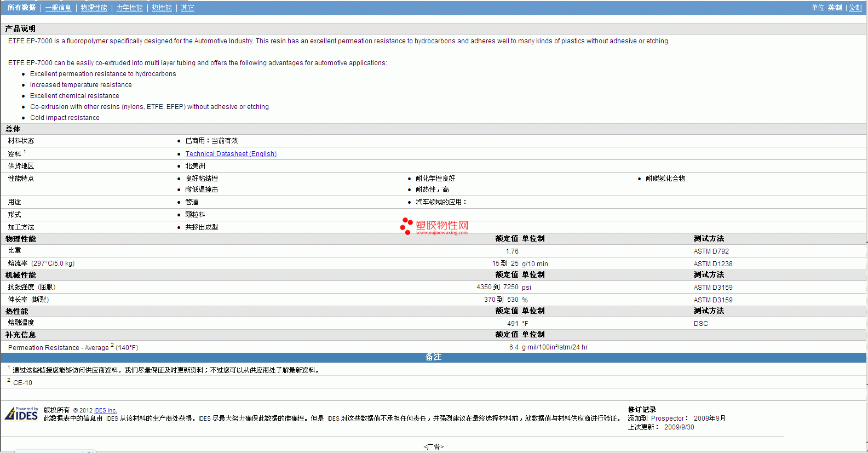This screenshot has height=453, width=868.
Task: Click the 491 melting temperature value
Action: [513, 324]
